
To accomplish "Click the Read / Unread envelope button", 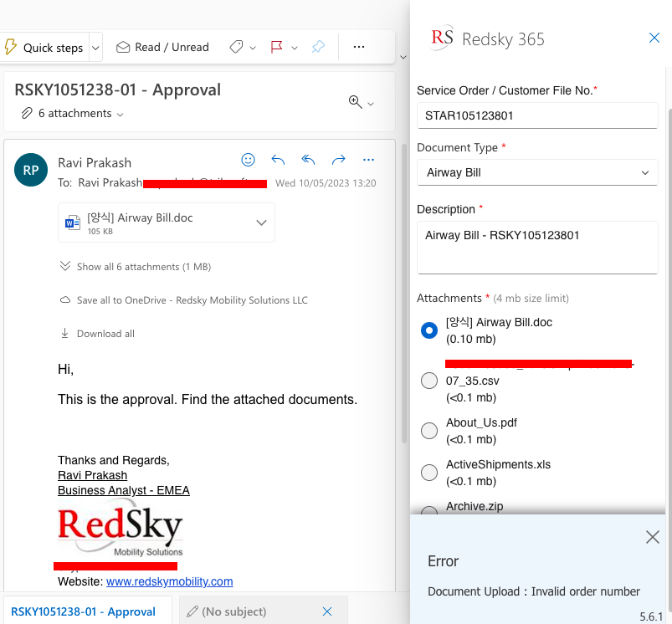I will tap(162, 47).
